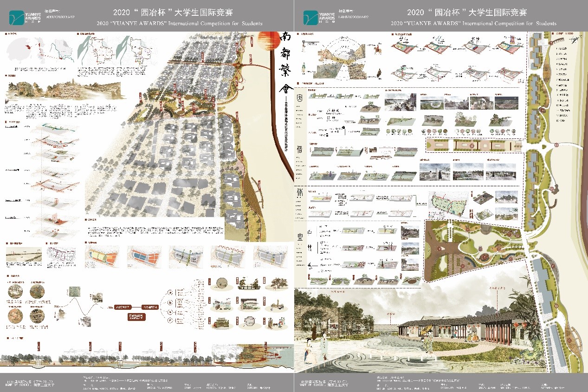
Task: Click the lower brown box in flow diagram
Action: (x=136, y=318)
